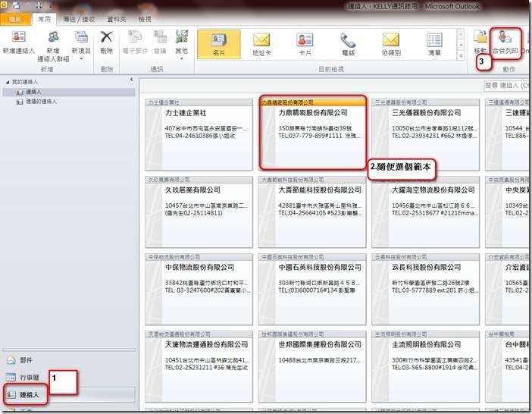Switch to the 檢視 (View) tab

145,20
